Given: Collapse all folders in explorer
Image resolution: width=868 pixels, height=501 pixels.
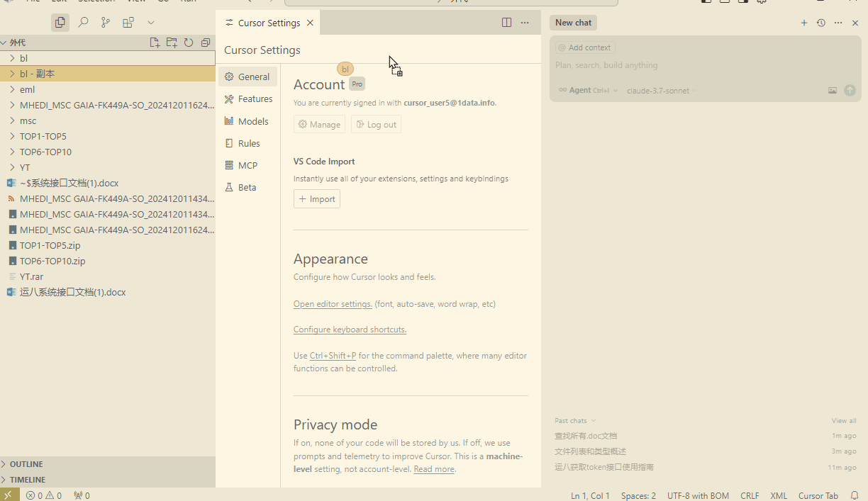Looking at the screenshot, I should 206,43.
